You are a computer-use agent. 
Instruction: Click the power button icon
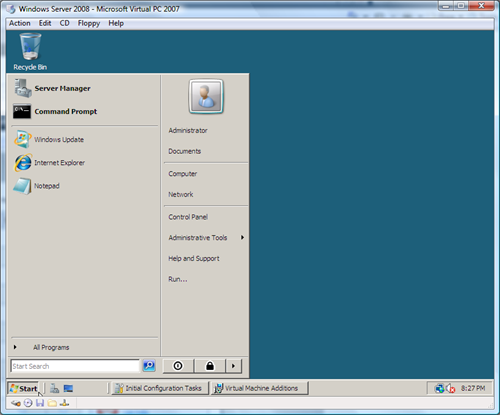click(178, 366)
